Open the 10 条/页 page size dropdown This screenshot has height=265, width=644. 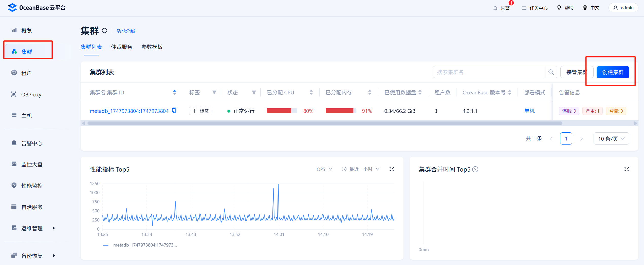[x=611, y=138]
